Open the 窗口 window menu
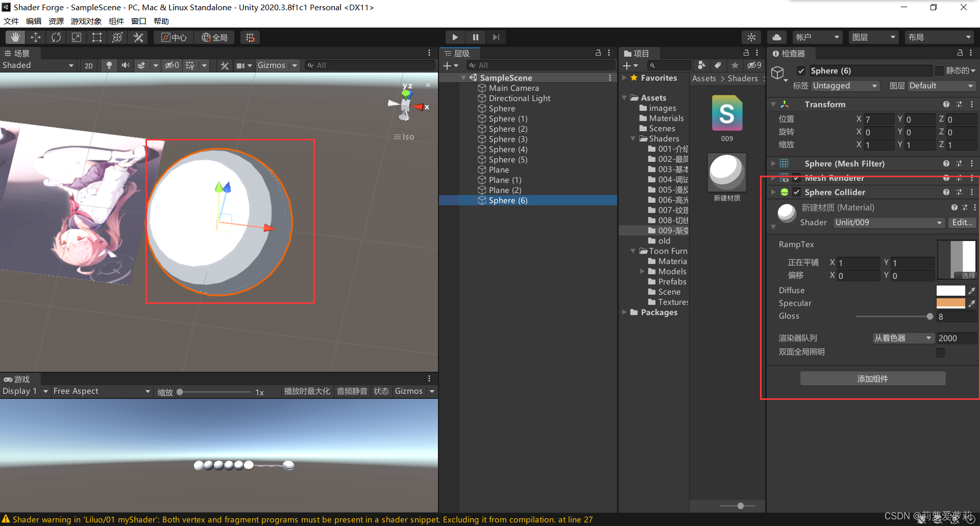 coord(138,21)
